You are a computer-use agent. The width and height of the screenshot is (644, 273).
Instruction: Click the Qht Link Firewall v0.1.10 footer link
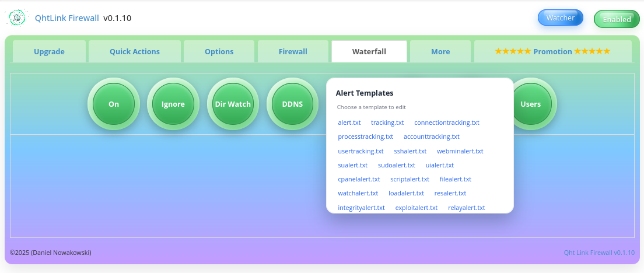pyautogui.click(x=598, y=253)
